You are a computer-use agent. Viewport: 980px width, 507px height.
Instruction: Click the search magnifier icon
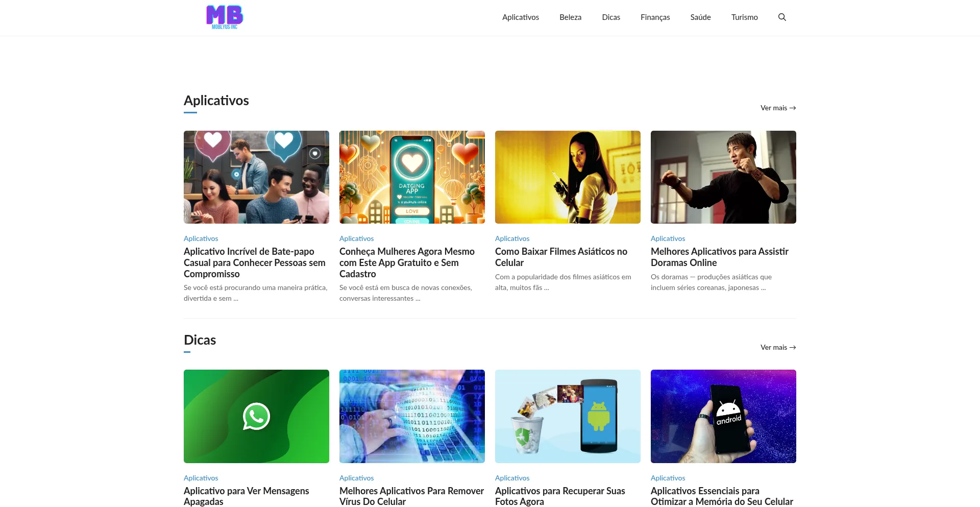[781, 17]
